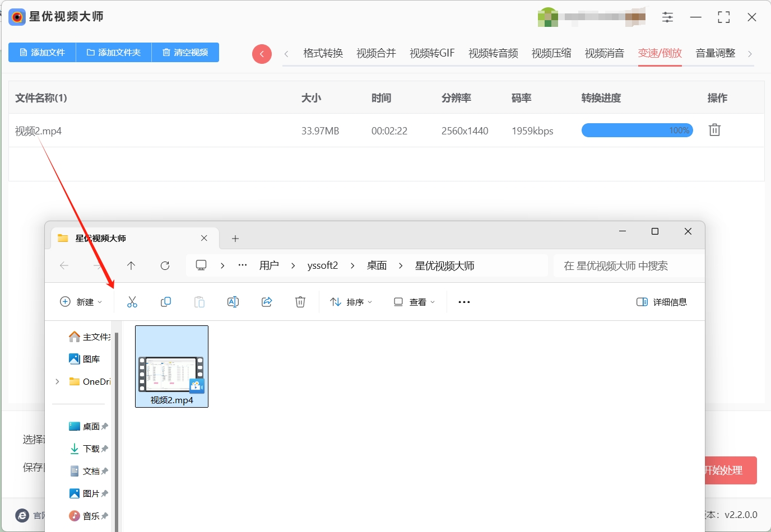Delete 视频2.mp4 using the trash icon
This screenshot has height=532, width=771.
coord(714,130)
